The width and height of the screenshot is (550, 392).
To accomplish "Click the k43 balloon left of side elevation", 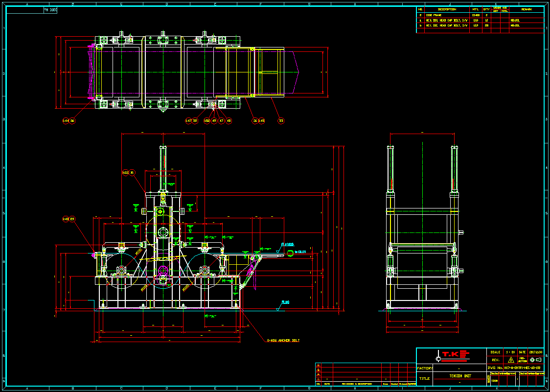I will (x=66, y=219).
